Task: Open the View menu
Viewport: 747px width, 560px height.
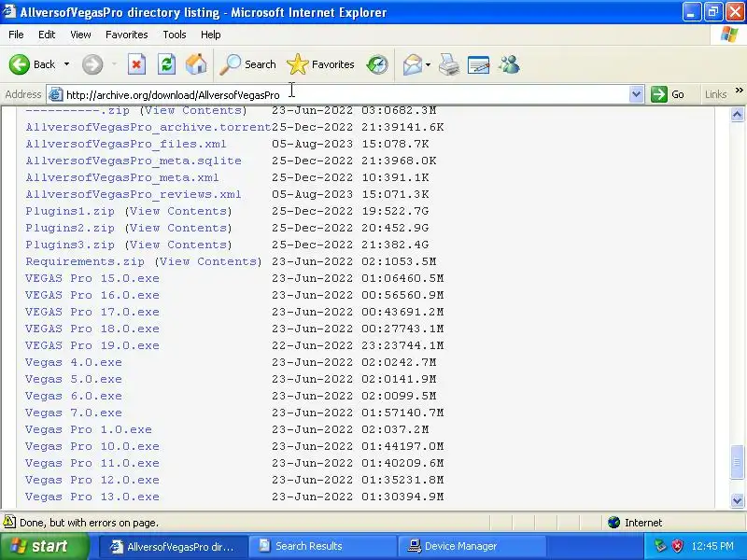Action: coord(80,35)
